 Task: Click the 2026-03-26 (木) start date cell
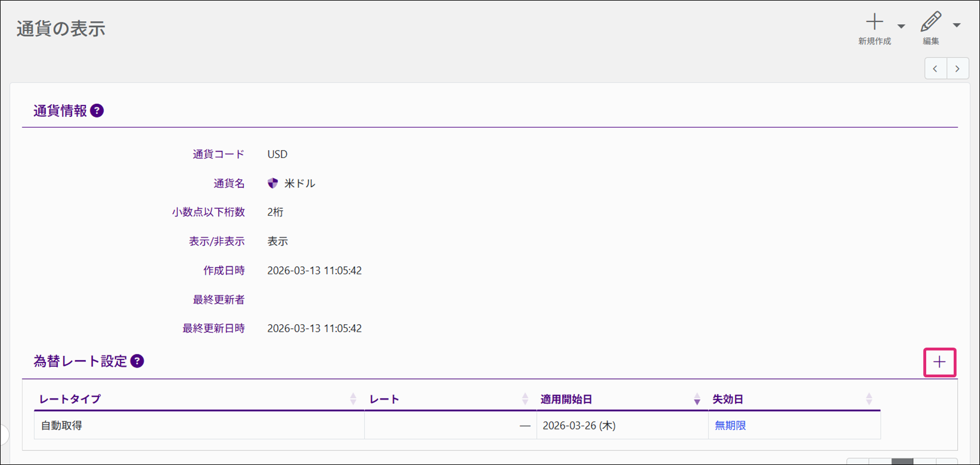579,425
